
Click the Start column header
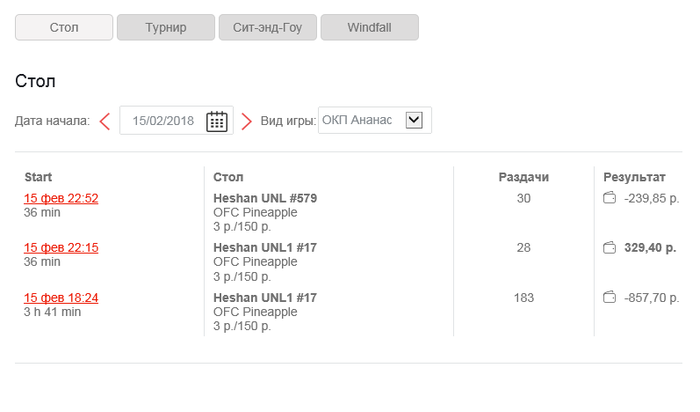pos(38,177)
